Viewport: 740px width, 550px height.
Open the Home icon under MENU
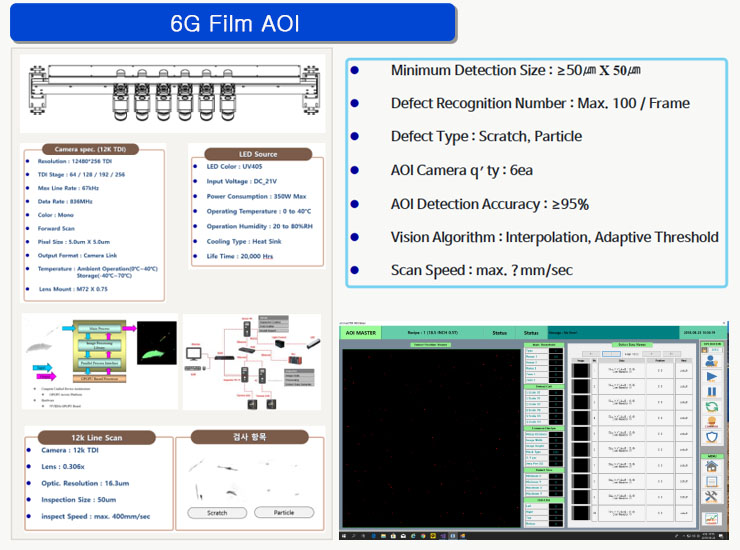tap(712, 466)
